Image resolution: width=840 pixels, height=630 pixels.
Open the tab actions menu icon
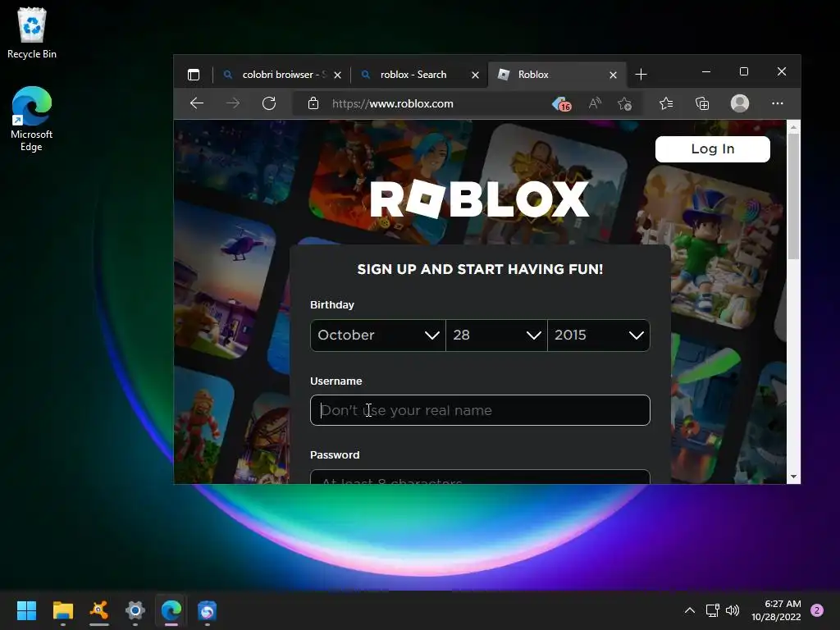[x=194, y=75]
